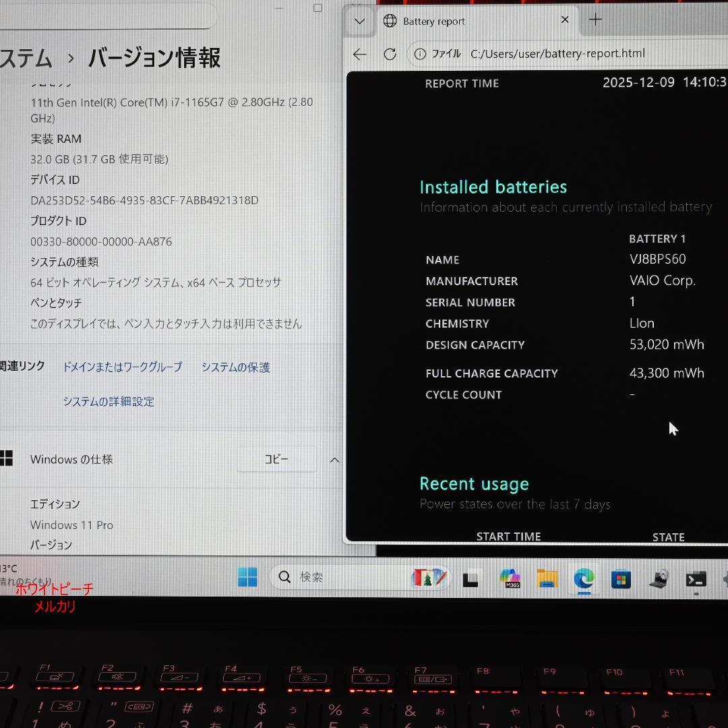Open Microsoft Edge from the taskbar
This screenshot has height=728, width=728.
click(x=583, y=578)
